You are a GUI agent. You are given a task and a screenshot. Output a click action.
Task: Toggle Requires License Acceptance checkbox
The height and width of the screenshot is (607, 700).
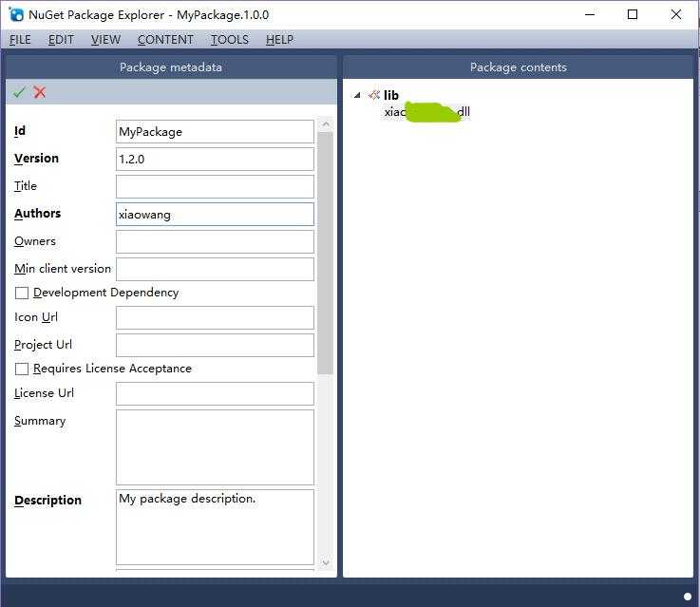tap(22, 370)
